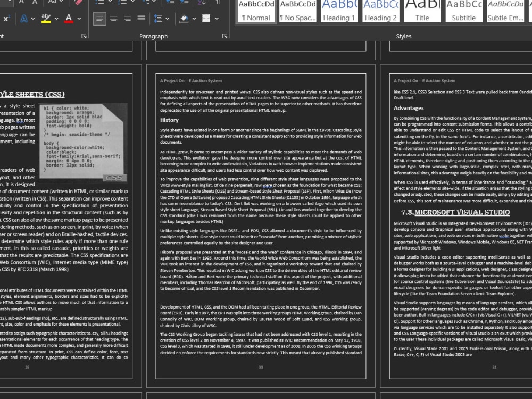Open the highlight color dropdown arrow
This screenshot has height=399, width=532.
pyautogui.click(x=56, y=19)
